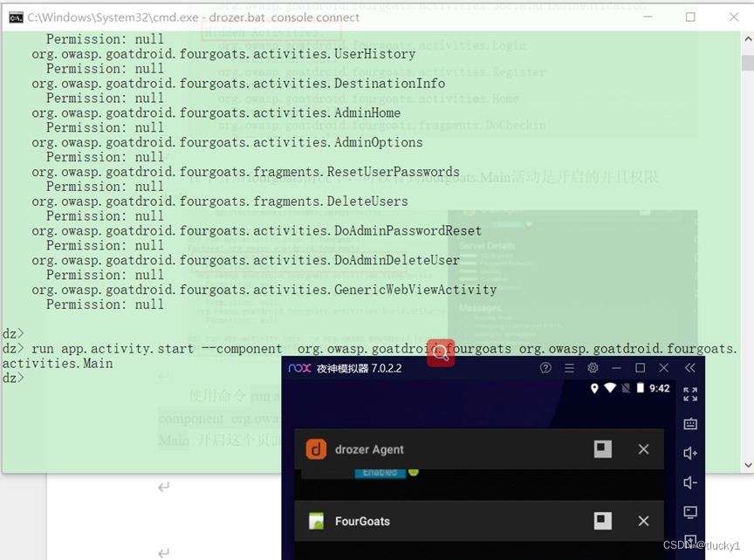Click the run app.activity.start command line
This screenshot has width=754, height=560.
(370, 349)
